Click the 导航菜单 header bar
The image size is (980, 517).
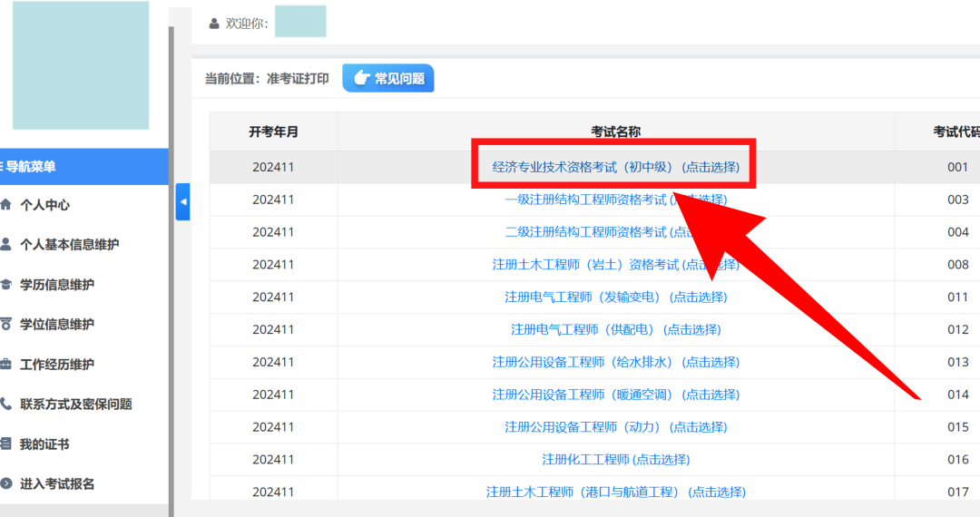pyautogui.click(x=82, y=167)
